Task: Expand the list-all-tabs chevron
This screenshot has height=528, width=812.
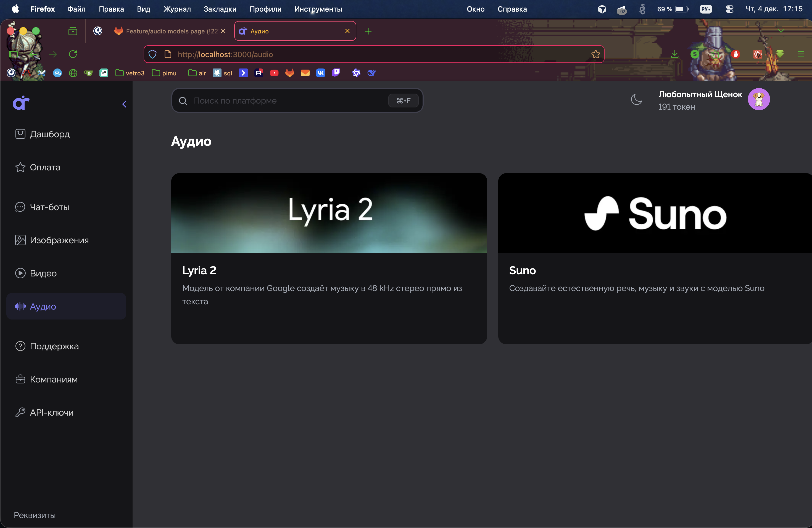Action: pyautogui.click(x=781, y=31)
